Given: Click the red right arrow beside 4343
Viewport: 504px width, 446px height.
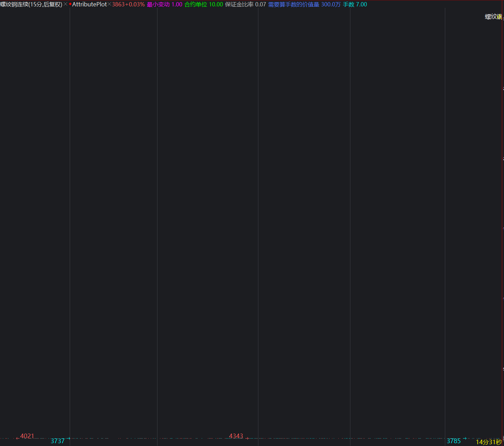Looking at the screenshot, I should (247, 439).
